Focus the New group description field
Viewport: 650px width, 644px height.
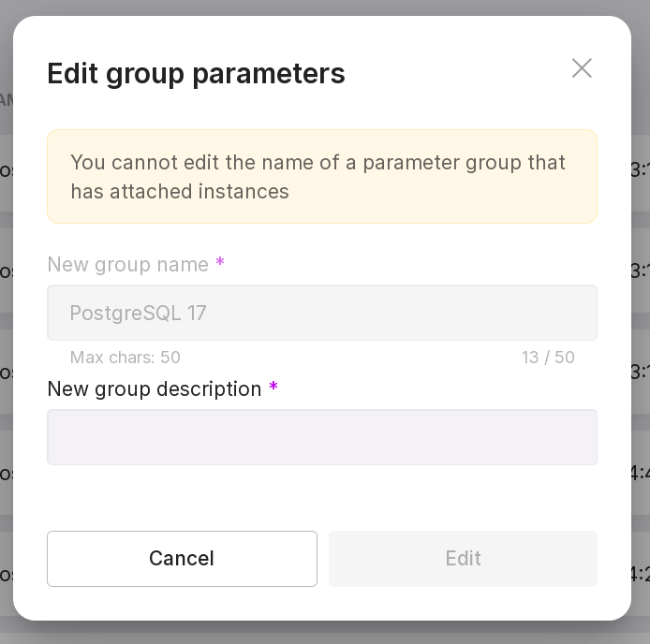(321, 437)
